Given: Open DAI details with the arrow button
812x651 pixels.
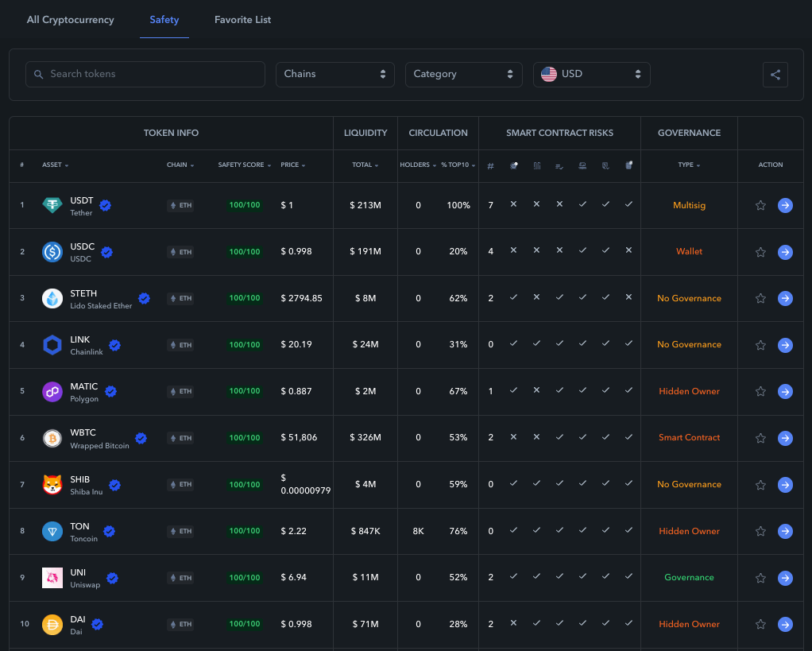Looking at the screenshot, I should [x=785, y=624].
